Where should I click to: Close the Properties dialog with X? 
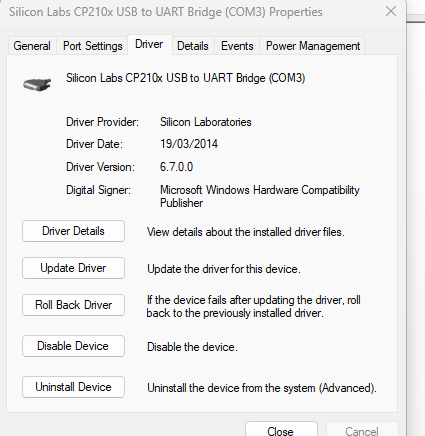pos(391,12)
